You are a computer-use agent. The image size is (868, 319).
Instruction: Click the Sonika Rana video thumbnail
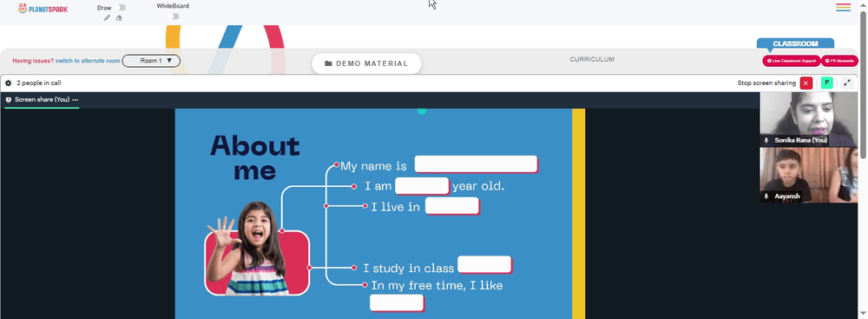coord(808,119)
